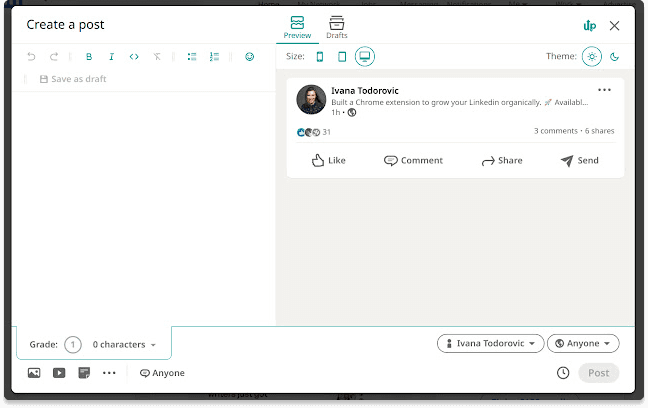The width and height of the screenshot is (648, 408).
Task: Click the Post button
Action: pos(599,373)
